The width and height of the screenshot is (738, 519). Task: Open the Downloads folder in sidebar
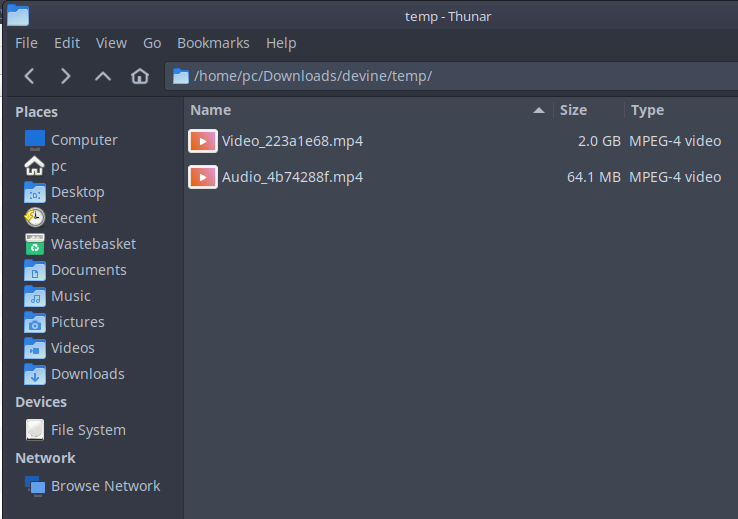(87, 374)
